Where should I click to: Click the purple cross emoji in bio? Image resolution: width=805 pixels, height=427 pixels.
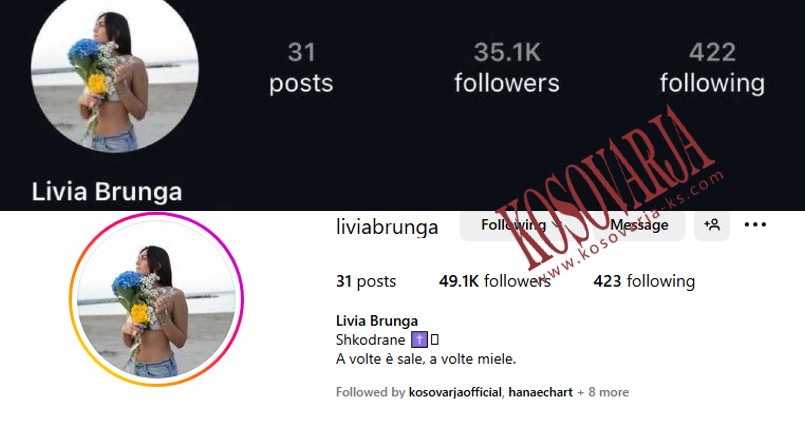tap(419, 339)
